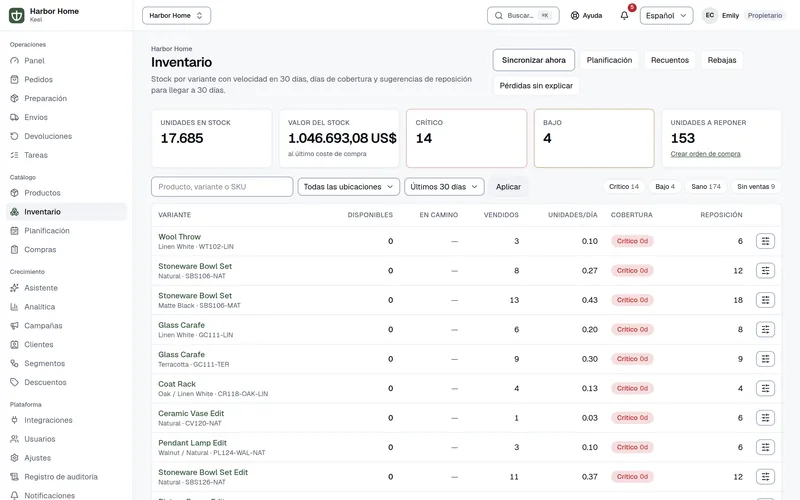Click the Propietario role badge
800x500 pixels.
pyautogui.click(x=764, y=15)
